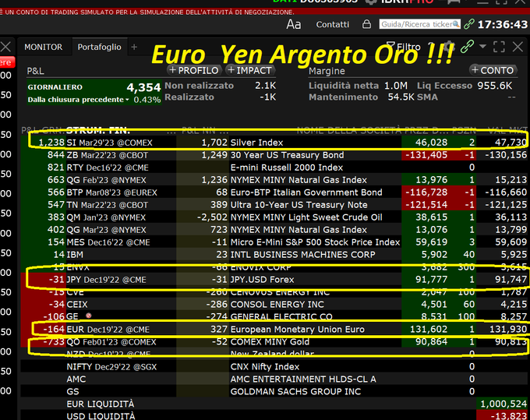530x420 pixels.
Task: Click the 30 Year US Treasury Bond name
Action: point(287,155)
